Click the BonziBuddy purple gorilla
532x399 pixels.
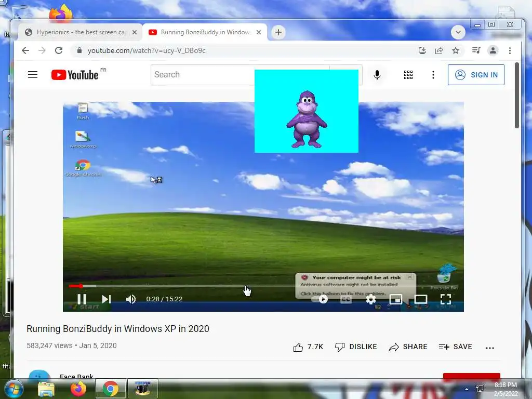click(x=307, y=119)
